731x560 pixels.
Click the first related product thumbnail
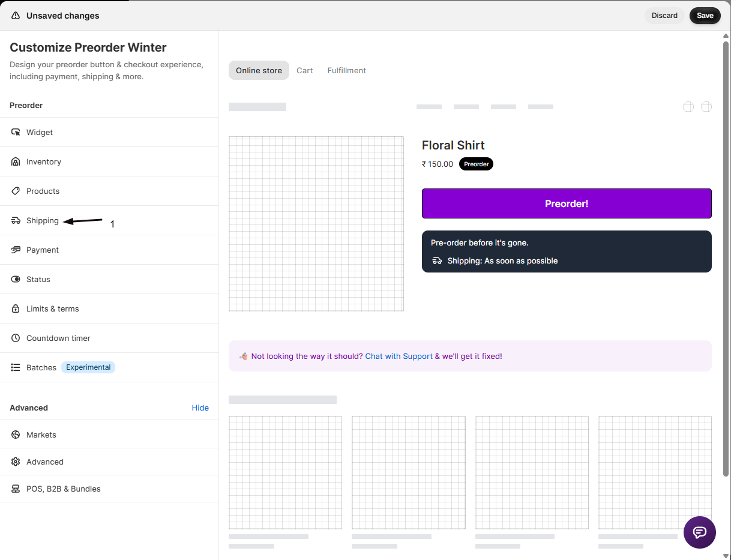pyautogui.click(x=286, y=472)
